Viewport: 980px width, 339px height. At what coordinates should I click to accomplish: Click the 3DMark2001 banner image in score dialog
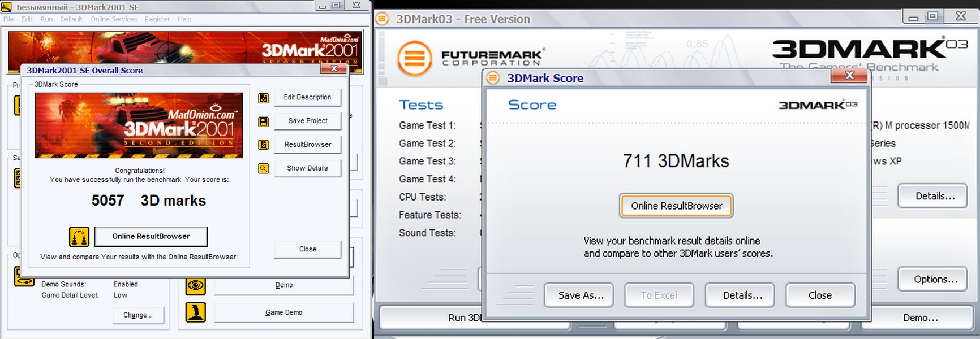pyautogui.click(x=139, y=125)
